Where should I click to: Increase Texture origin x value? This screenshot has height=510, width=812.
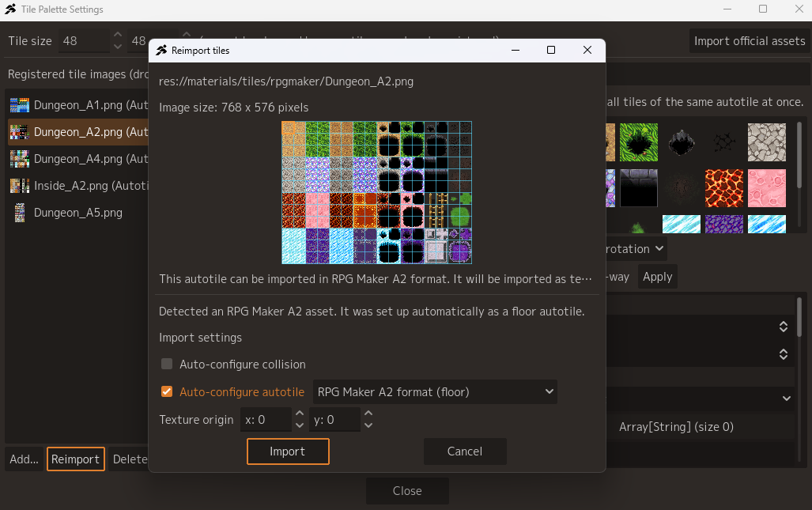[x=300, y=414]
